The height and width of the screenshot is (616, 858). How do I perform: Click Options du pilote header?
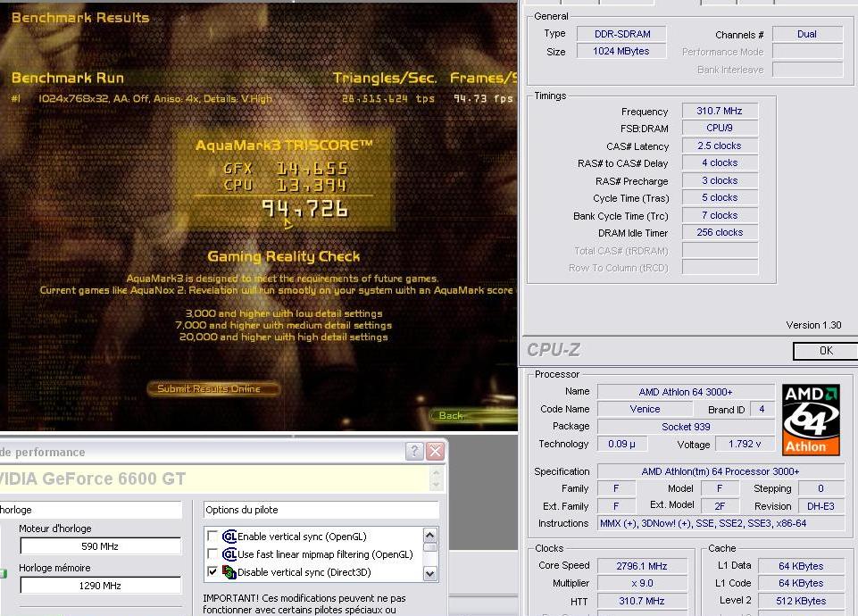point(321,510)
